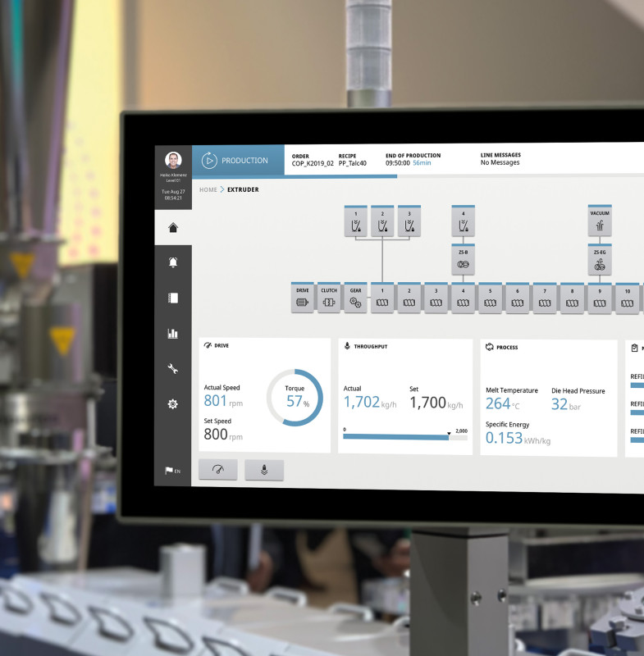644x656 pixels.
Task: Change language via EN flag icon
Action: [173, 471]
